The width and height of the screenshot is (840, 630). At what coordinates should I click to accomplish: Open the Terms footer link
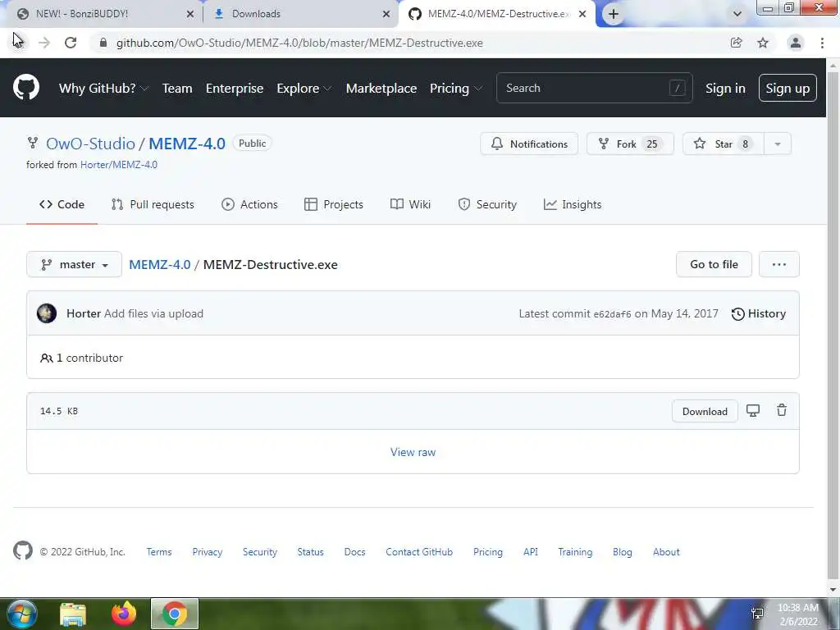(159, 552)
